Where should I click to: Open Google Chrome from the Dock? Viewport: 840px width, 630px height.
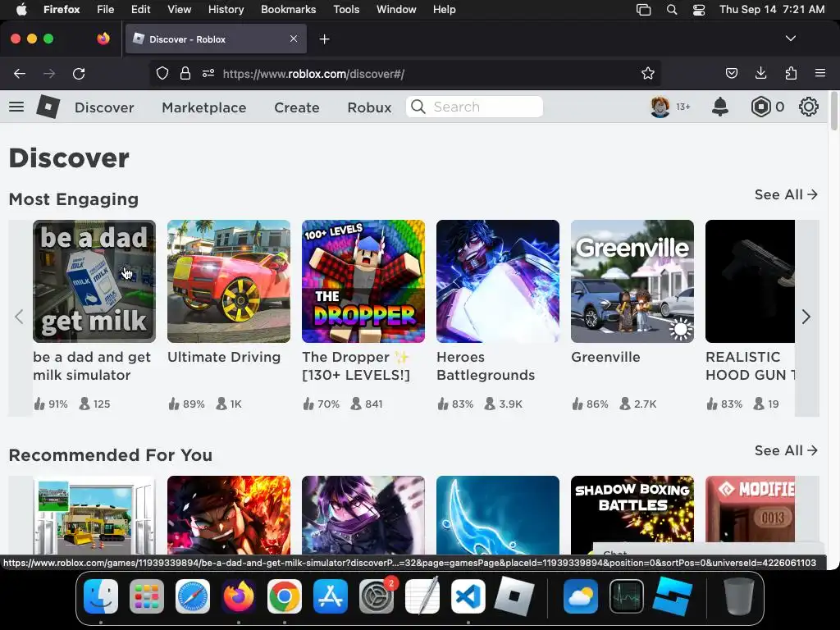click(x=285, y=596)
